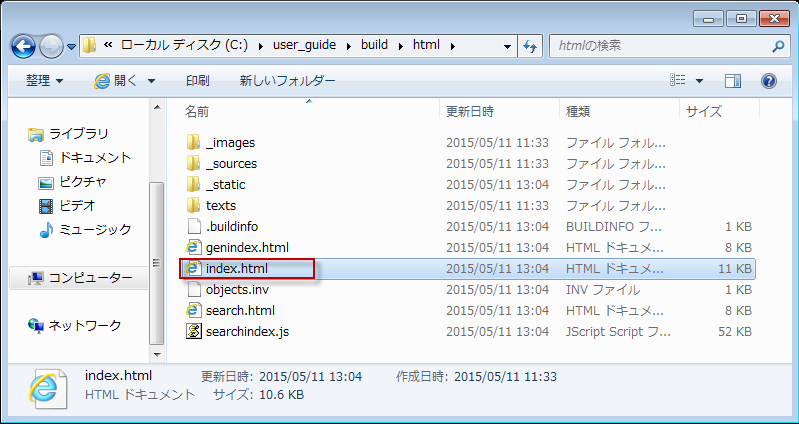Viewport: 799px width, 424px height.
Task: Open help with the question mark icon
Action: tap(768, 81)
